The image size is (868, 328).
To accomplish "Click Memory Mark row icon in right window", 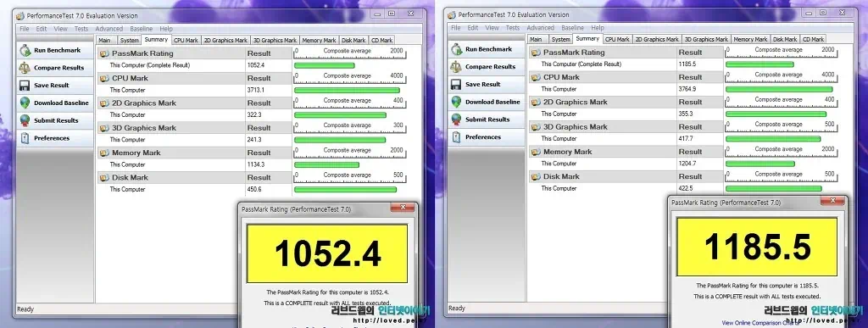I will coord(536,152).
